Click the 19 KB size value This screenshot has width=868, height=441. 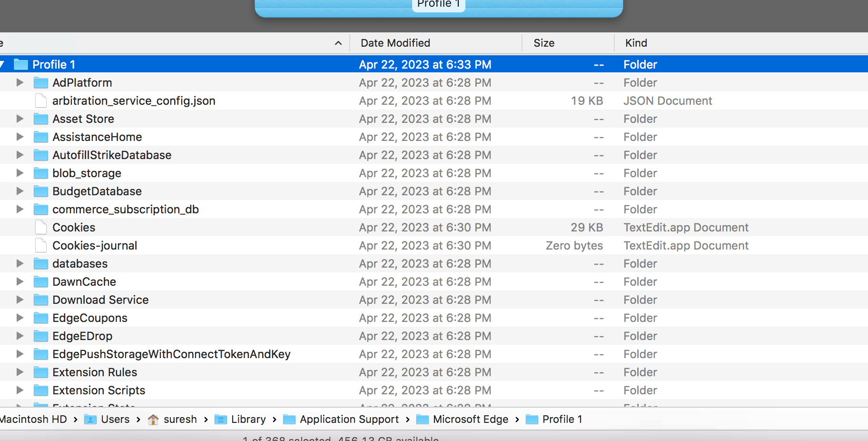[587, 101]
